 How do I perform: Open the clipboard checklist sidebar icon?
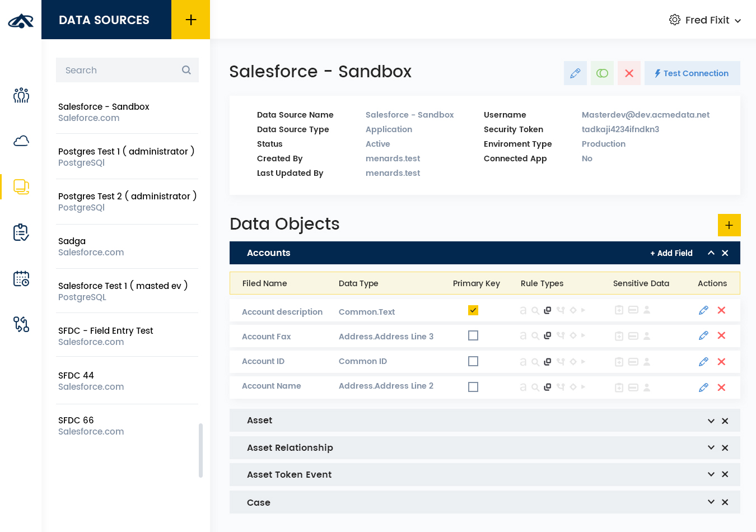coord(21,232)
